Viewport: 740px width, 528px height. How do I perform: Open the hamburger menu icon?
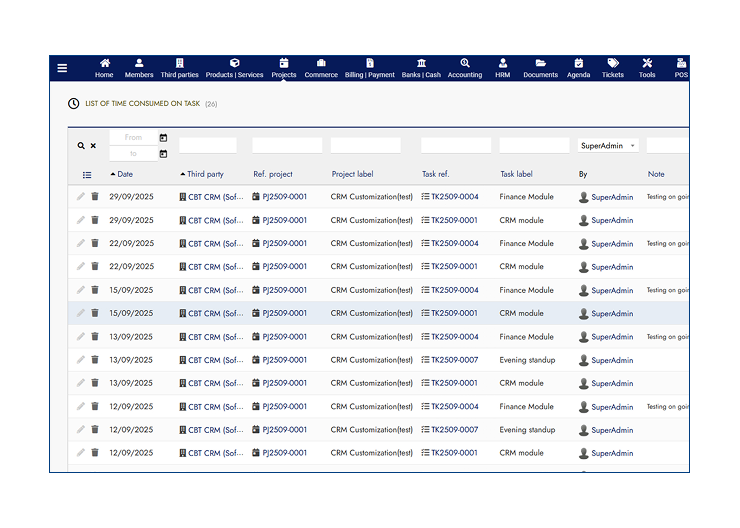(62, 68)
